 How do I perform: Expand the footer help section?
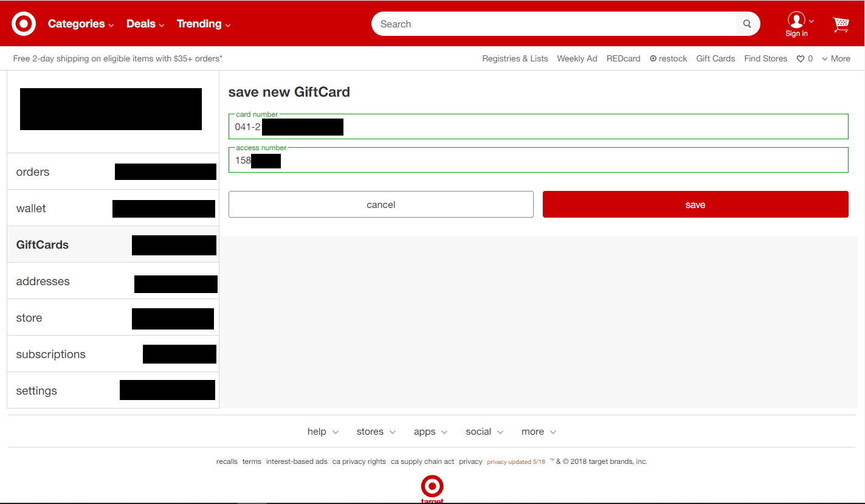(323, 432)
